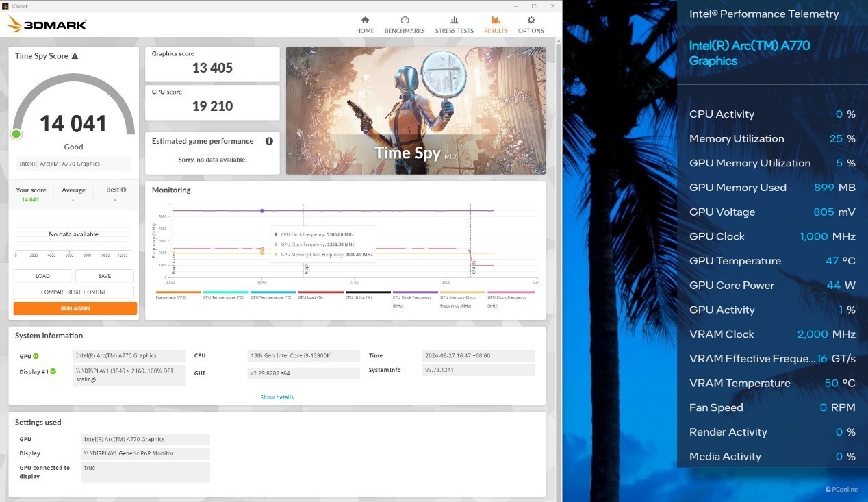Viewport: 868px width, 502px height.
Task: Click the info icon next to Best
Action: [124, 190]
